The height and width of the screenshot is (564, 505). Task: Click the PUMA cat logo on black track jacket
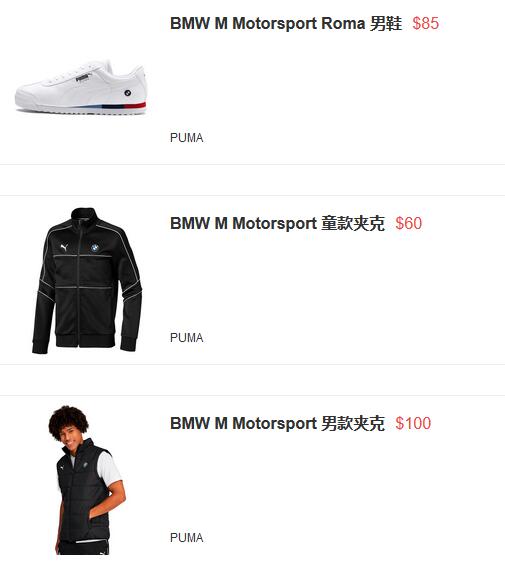64,247
